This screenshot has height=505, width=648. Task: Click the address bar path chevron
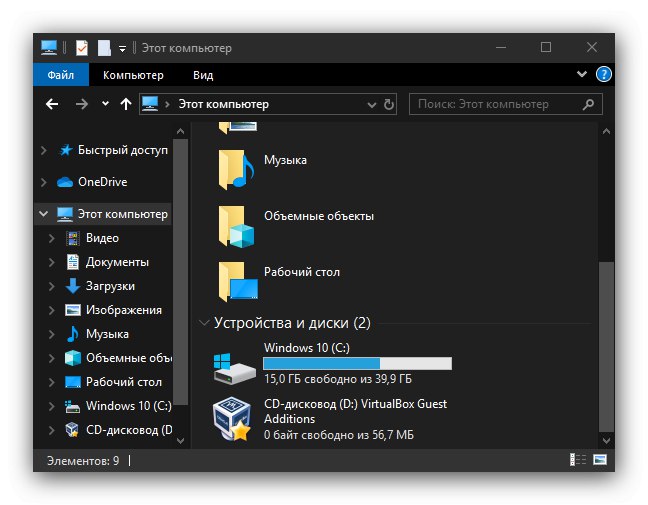click(x=167, y=104)
